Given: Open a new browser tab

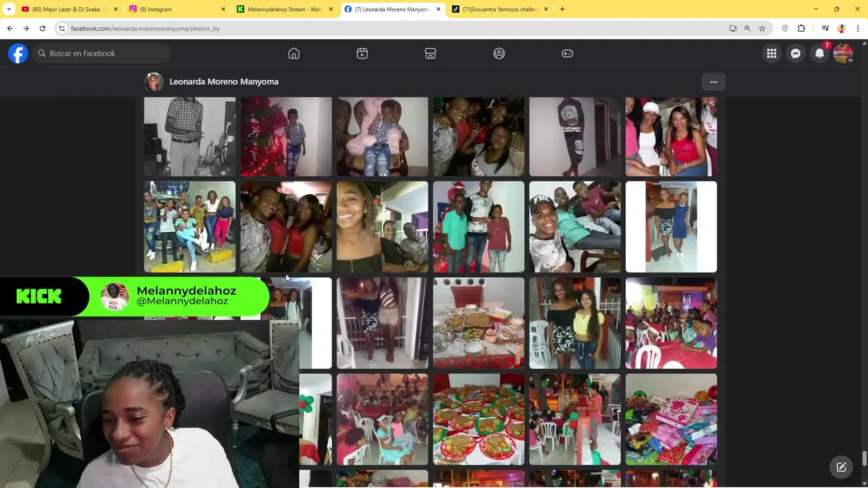Looking at the screenshot, I should pos(562,9).
